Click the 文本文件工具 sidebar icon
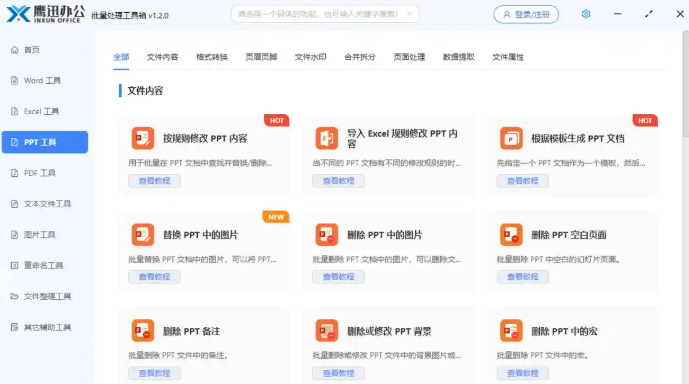The image size is (689, 384). (15, 203)
